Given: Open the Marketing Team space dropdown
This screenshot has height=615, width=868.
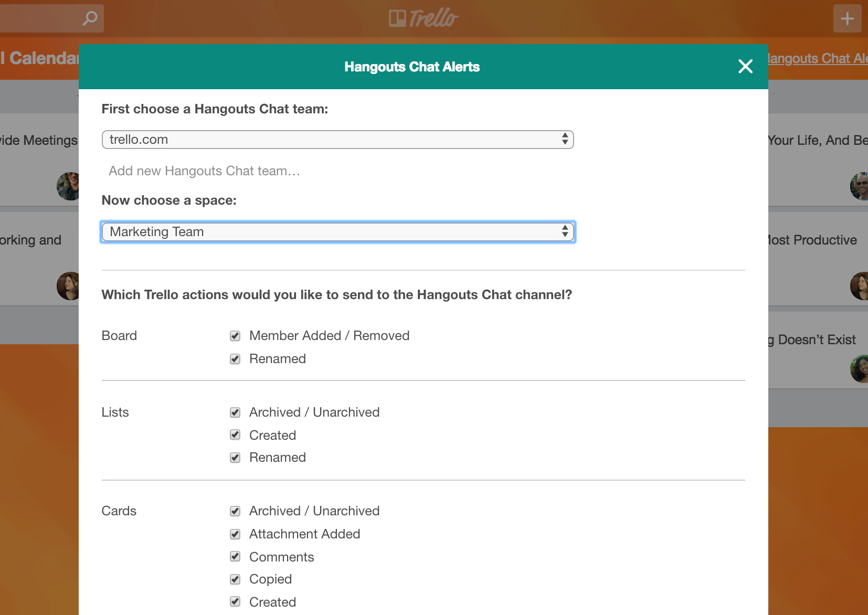Looking at the screenshot, I should click(337, 232).
